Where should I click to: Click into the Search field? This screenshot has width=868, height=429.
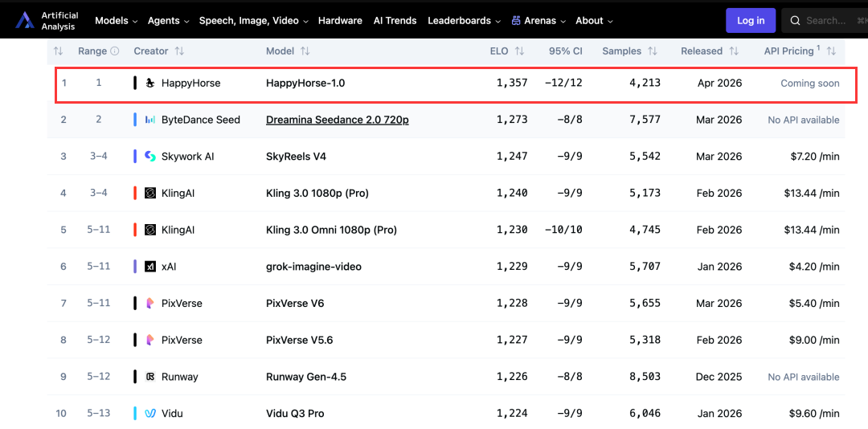click(x=825, y=21)
